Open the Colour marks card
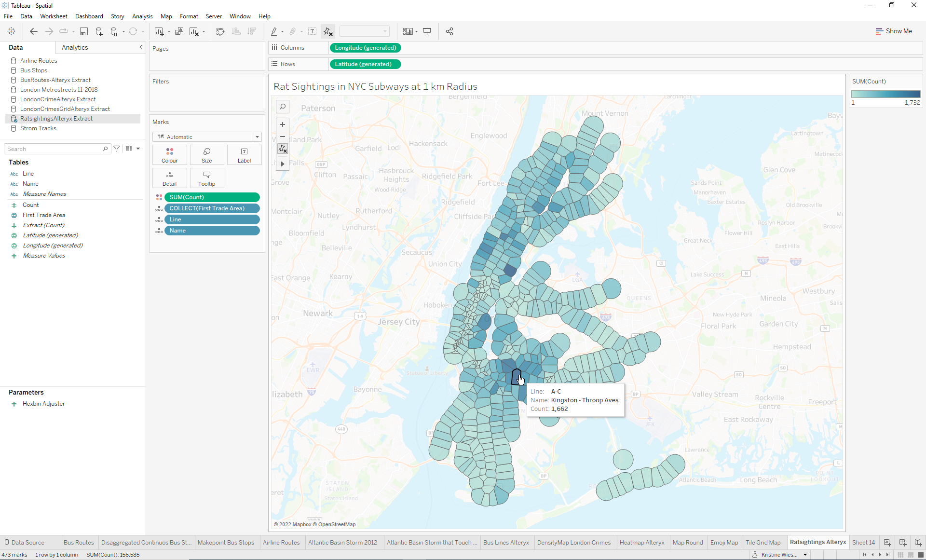Image resolution: width=926 pixels, height=560 pixels. pos(169,155)
